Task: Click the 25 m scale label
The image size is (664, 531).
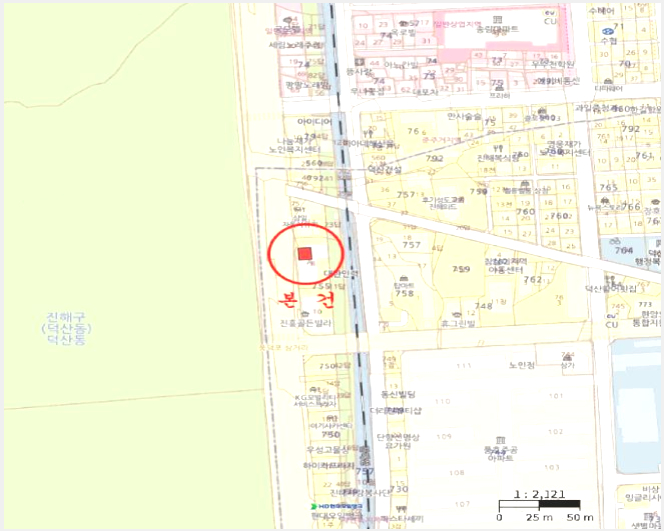Action: [539, 517]
